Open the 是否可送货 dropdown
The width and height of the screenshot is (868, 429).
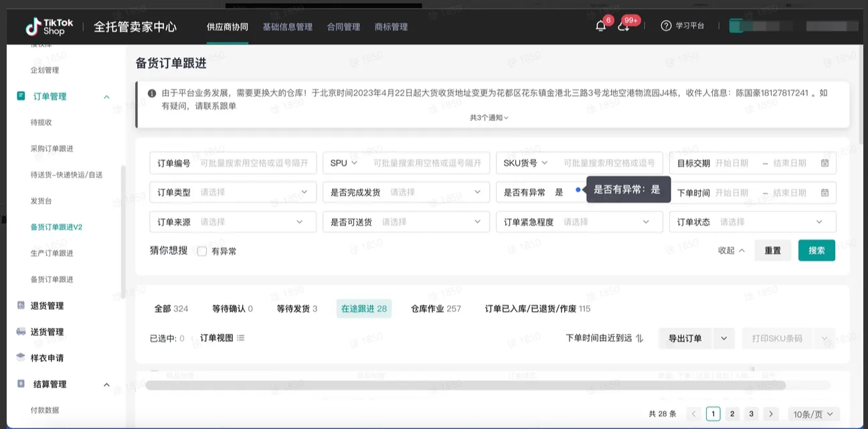pos(406,222)
